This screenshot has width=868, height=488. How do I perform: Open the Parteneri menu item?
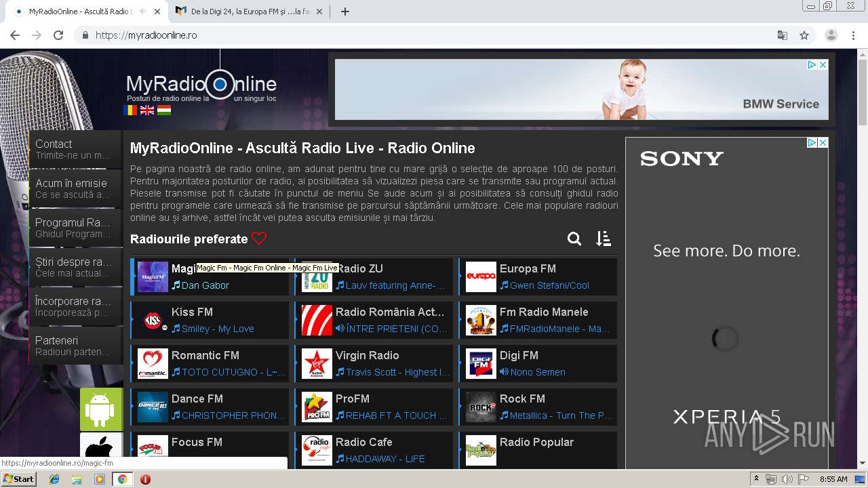tap(75, 346)
